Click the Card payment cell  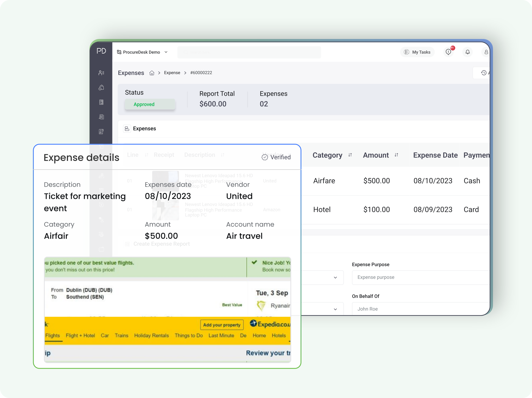click(x=471, y=210)
